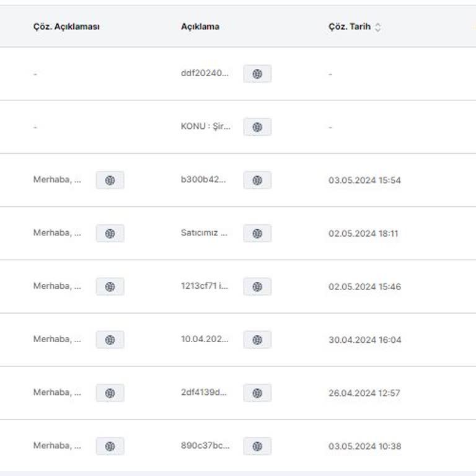476x476 pixels.
Task: Click globe icon beside KONU : Şir description
Action: pyautogui.click(x=257, y=128)
